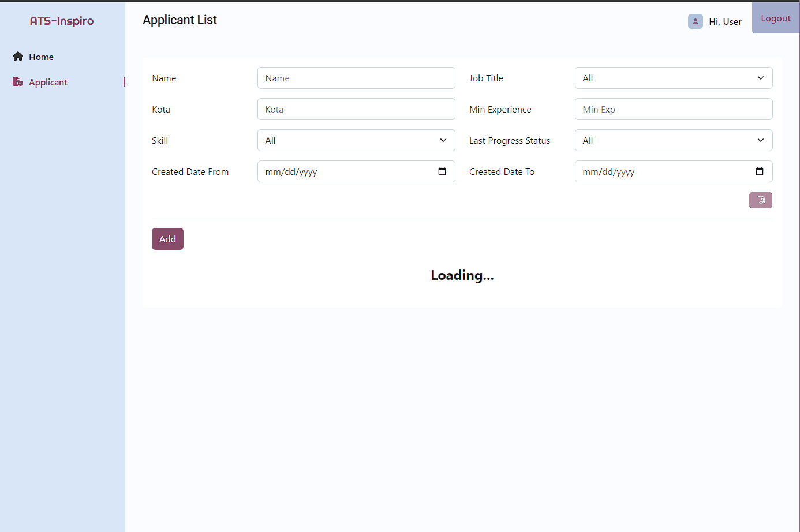This screenshot has height=532, width=800.
Task: Click the 'Last Progress Status' label
Action: click(510, 140)
